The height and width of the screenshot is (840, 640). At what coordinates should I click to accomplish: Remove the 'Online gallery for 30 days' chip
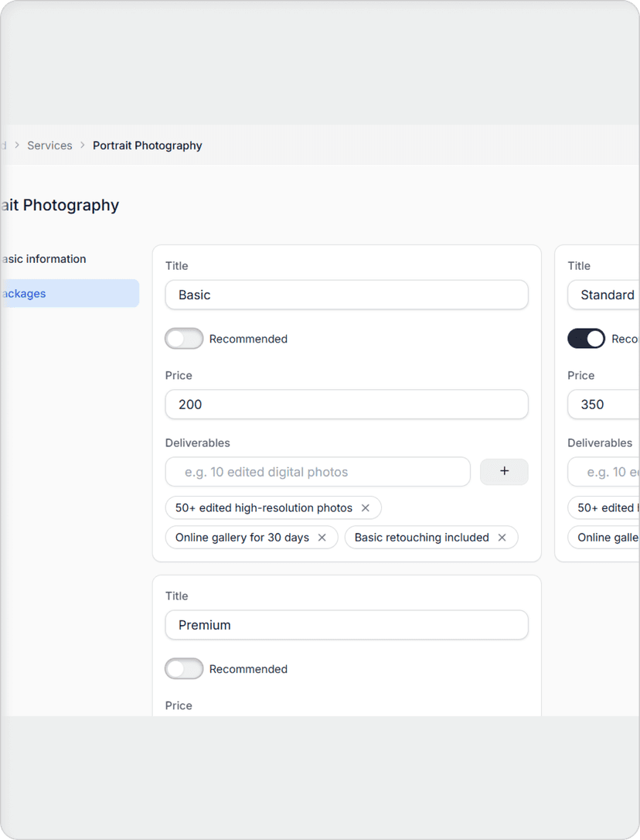click(322, 537)
